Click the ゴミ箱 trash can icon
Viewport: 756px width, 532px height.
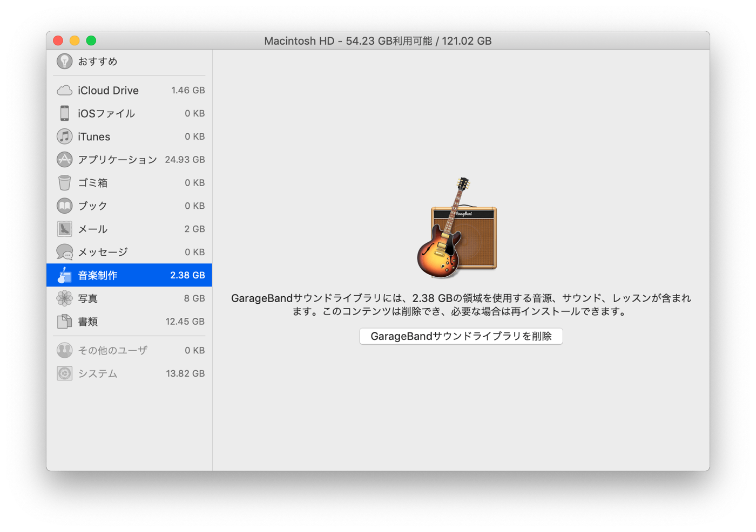click(64, 183)
